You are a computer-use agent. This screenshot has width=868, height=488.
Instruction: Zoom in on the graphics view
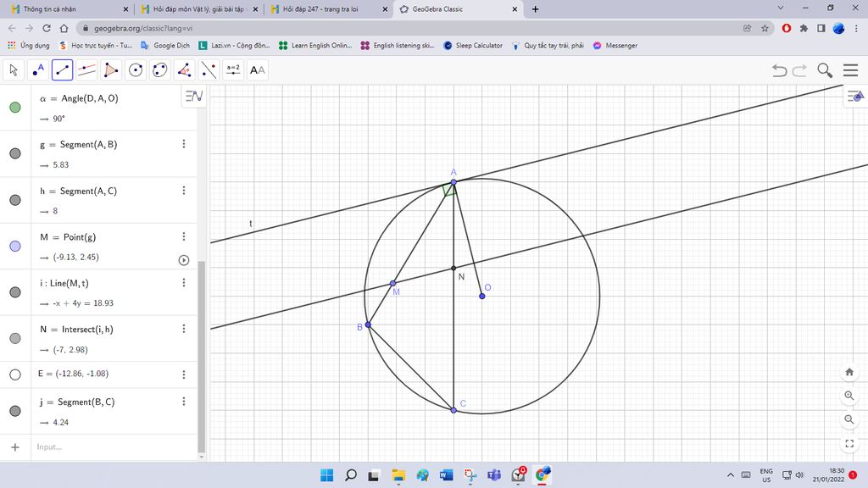tap(849, 396)
